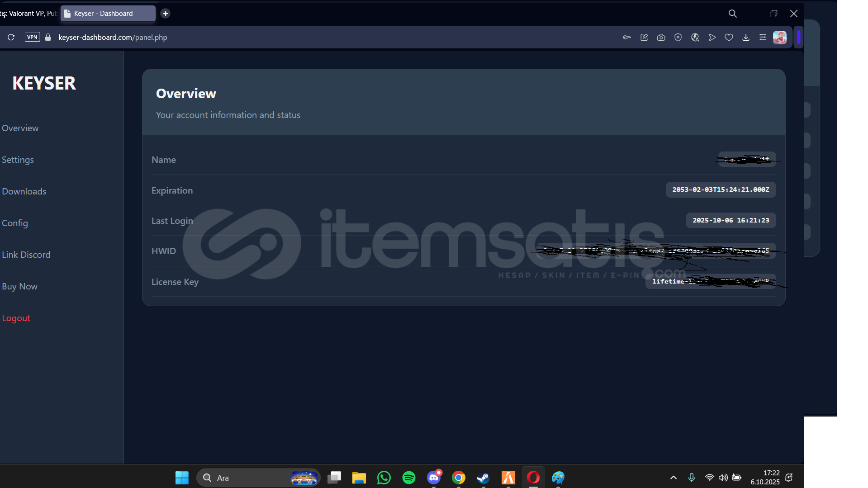
Task: Open Discord from the taskbar
Action: pyautogui.click(x=434, y=478)
